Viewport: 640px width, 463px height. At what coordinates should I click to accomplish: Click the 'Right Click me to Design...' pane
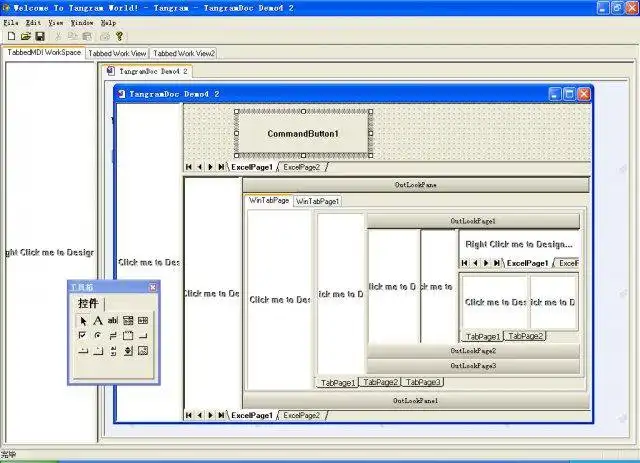[519, 244]
